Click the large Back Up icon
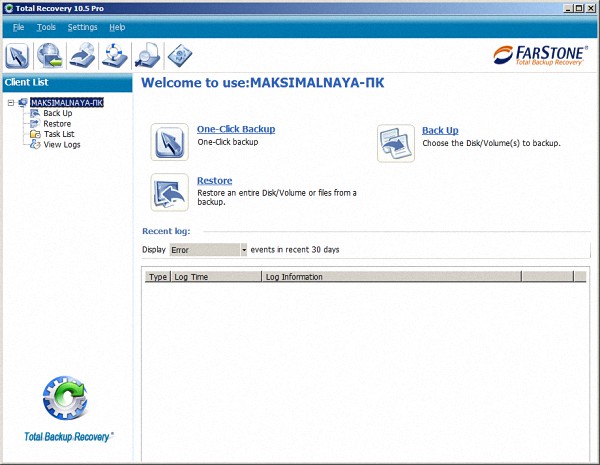600x465 pixels. click(395, 142)
